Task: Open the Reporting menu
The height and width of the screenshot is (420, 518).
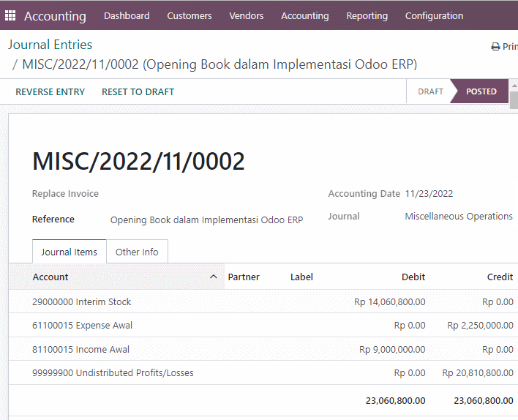Action: tap(367, 15)
